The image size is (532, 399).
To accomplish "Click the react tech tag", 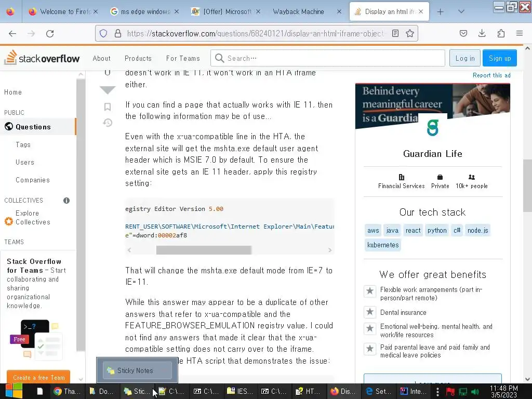I will [413, 230].
